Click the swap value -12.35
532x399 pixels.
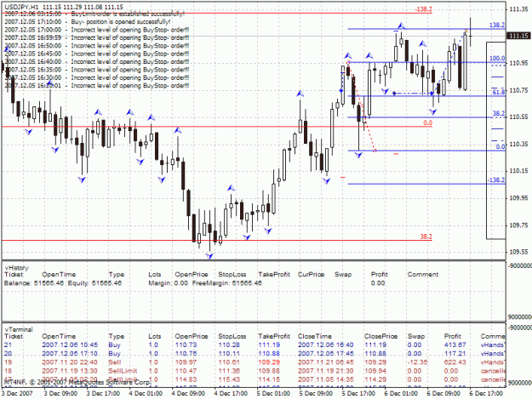pos(417,362)
